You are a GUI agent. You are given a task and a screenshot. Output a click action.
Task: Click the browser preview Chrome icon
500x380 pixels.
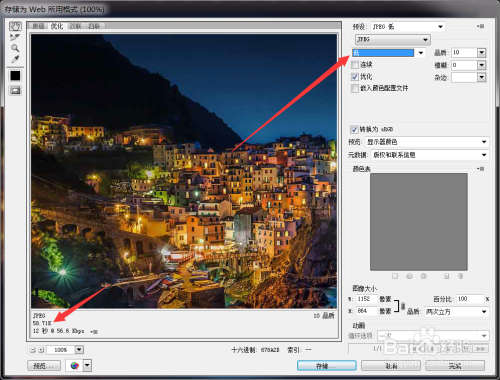point(75,366)
